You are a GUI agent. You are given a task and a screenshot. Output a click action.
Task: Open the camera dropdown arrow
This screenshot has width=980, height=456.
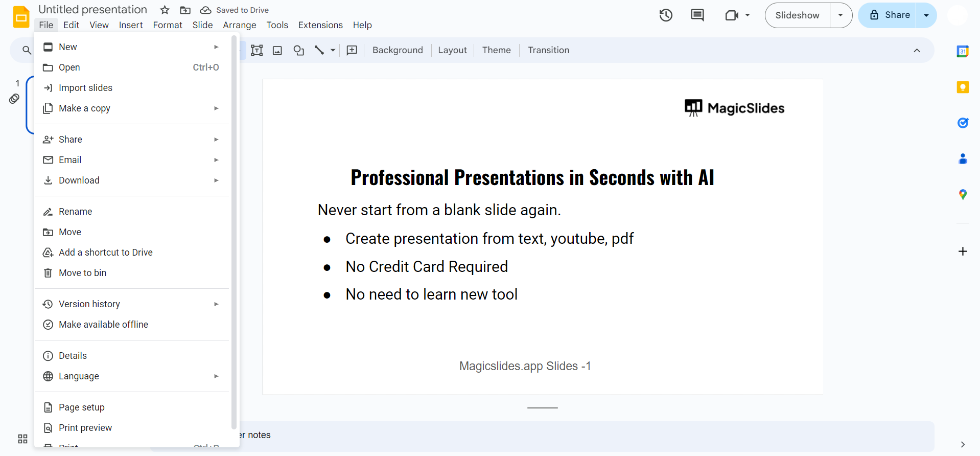pyautogui.click(x=748, y=15)
